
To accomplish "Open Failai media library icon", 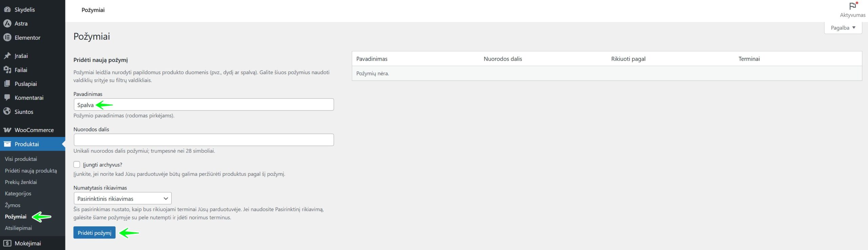I will [x=7, y=70].
